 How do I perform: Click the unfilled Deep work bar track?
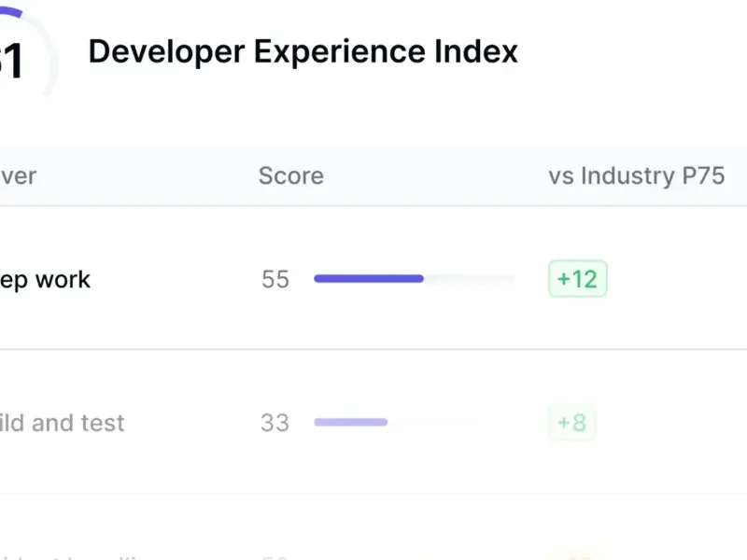coord(469,278)
